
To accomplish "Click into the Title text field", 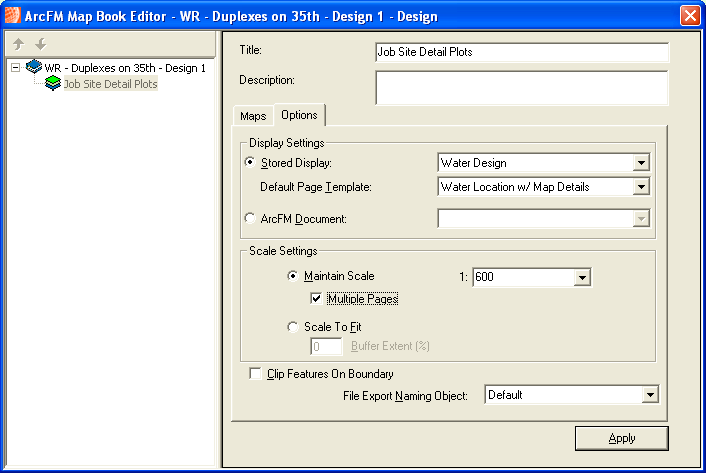I will pos(522,52).
